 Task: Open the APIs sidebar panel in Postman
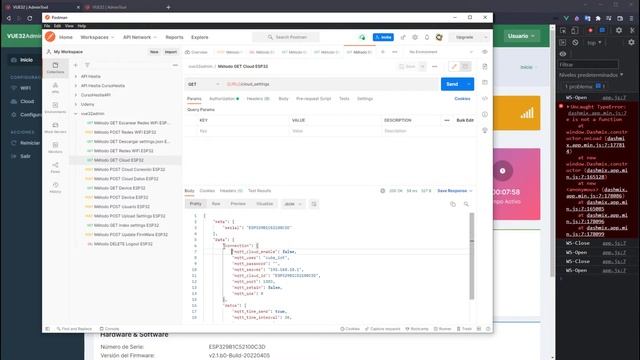(55, 87)
